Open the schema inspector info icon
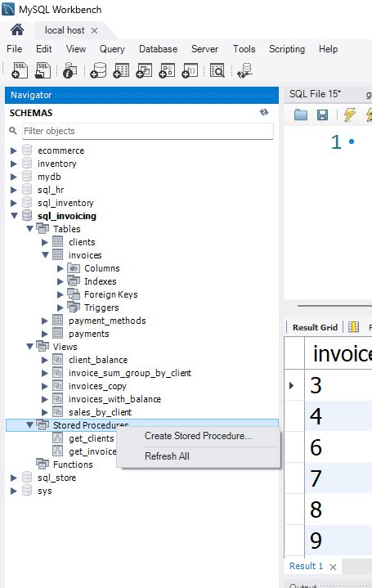Viewport: 372px width, 588px height. (69, 70)
